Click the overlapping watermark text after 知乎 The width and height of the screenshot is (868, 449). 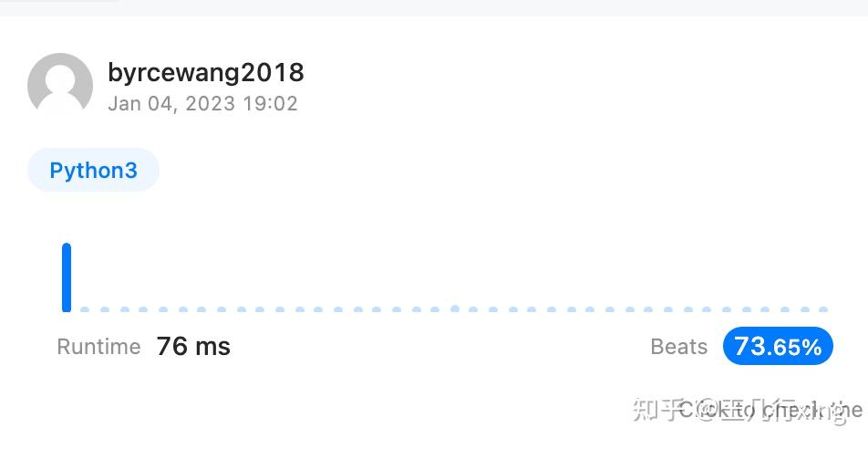pos(770,411)
